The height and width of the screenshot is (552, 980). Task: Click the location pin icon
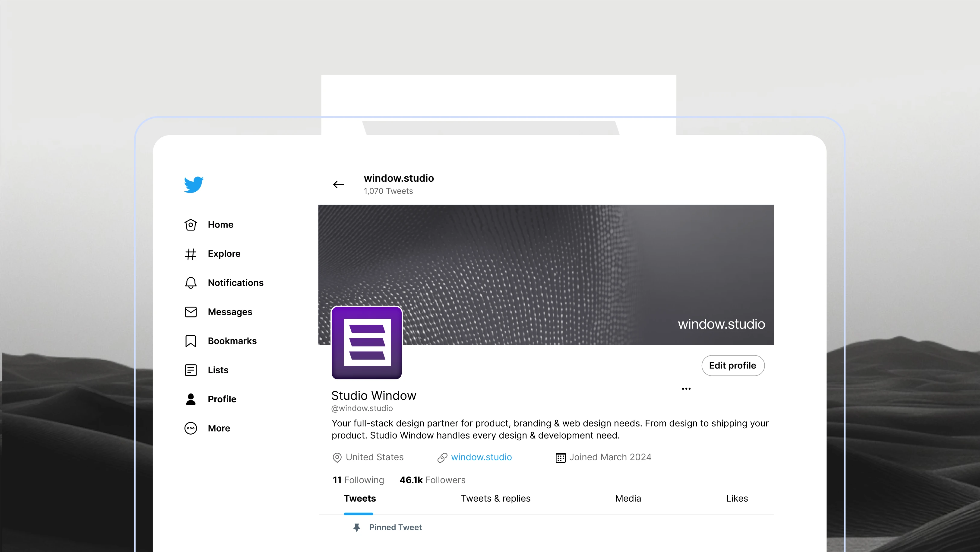tap(337, 457)
